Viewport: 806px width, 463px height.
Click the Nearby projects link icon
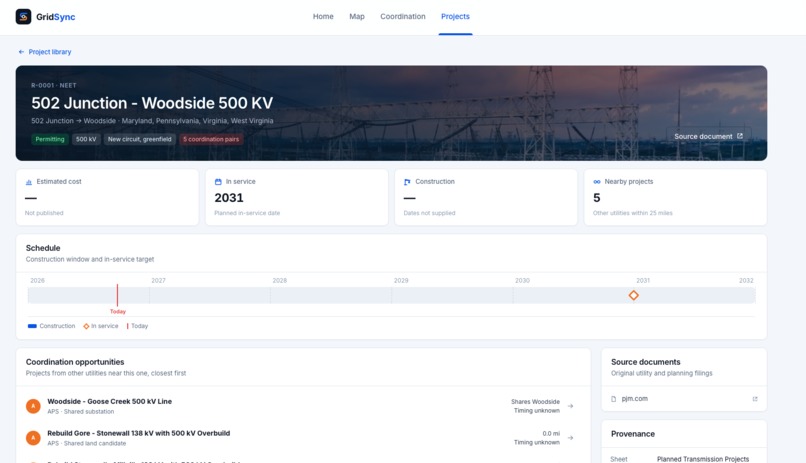pos(597,182)
